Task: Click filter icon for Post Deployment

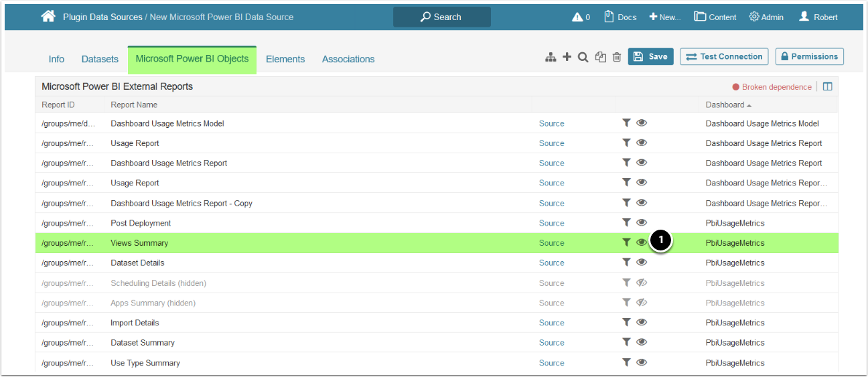Action: point(626,222)
